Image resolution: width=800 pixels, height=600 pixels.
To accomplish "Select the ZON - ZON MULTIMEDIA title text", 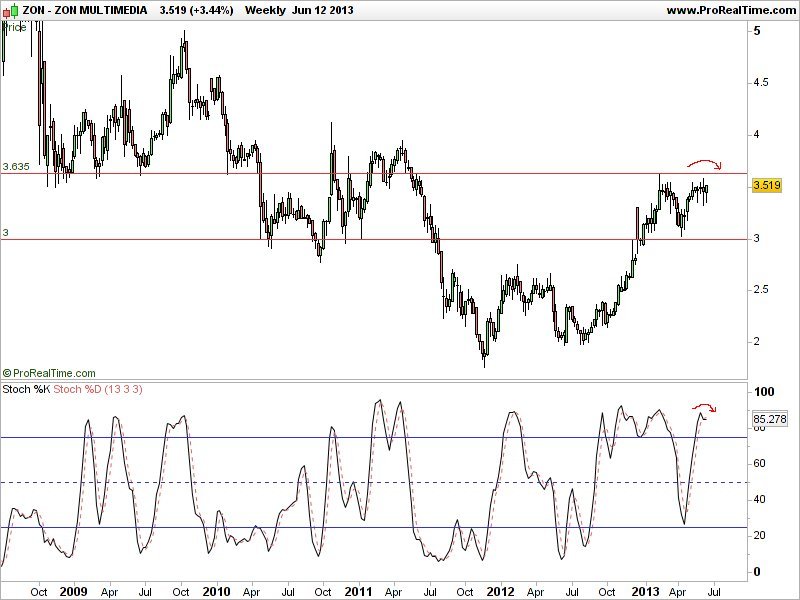I will 85,10.
